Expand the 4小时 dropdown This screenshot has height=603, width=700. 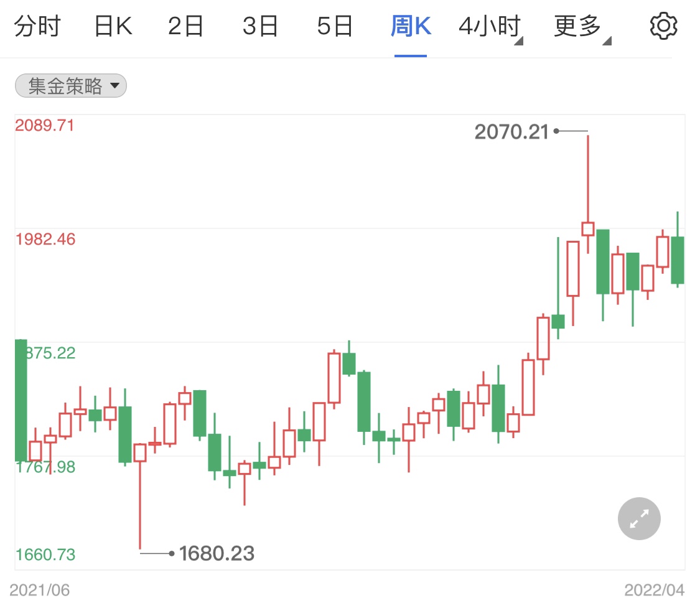click(490, 27)
